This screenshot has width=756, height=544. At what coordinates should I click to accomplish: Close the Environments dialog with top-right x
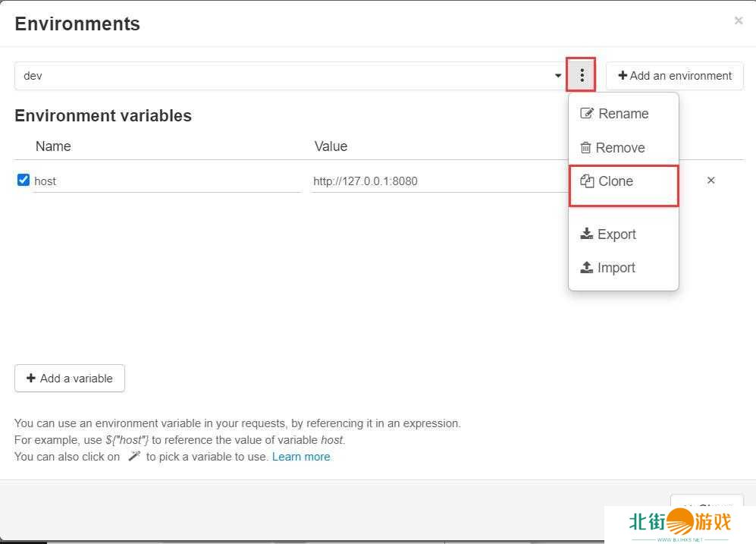pos(738,21)
